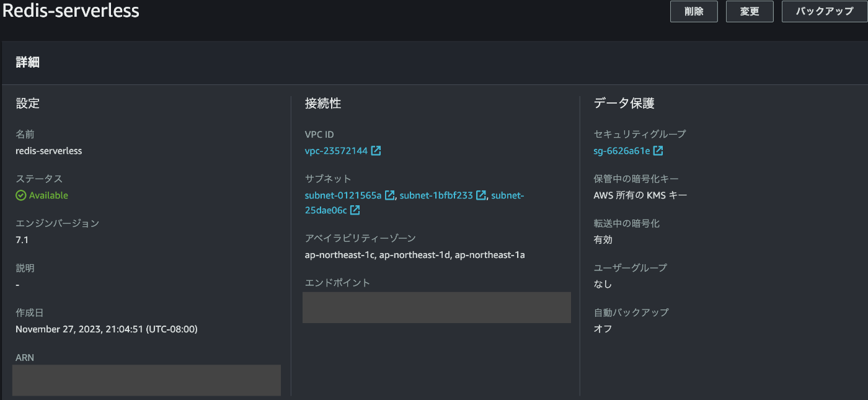868x400 pixels.
Task: Click the VPC ID label
Action: [319, 135]
